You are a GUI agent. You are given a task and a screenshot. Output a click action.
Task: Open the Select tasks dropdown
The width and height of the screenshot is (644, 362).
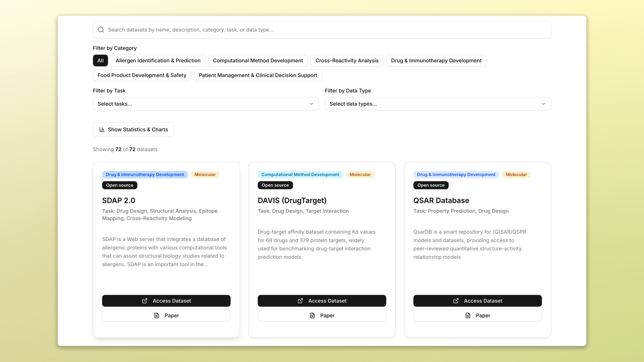pyautogui.click(x=206, y=104)
